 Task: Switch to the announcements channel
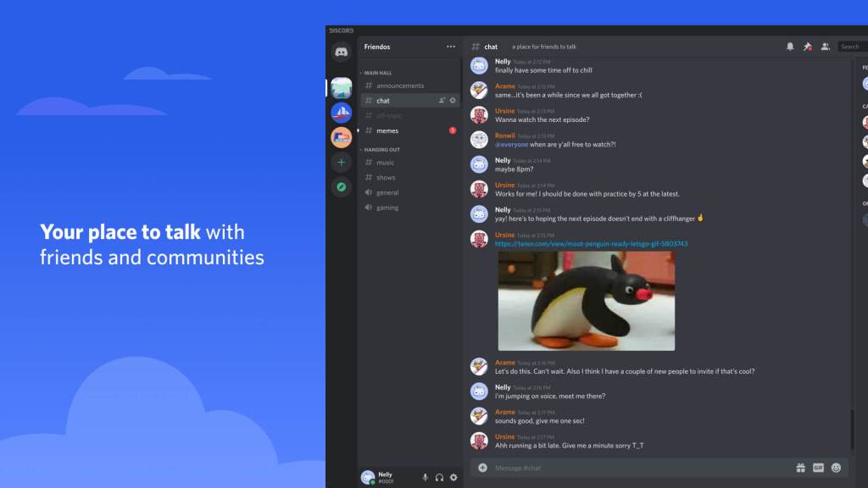tap(399, 86)
